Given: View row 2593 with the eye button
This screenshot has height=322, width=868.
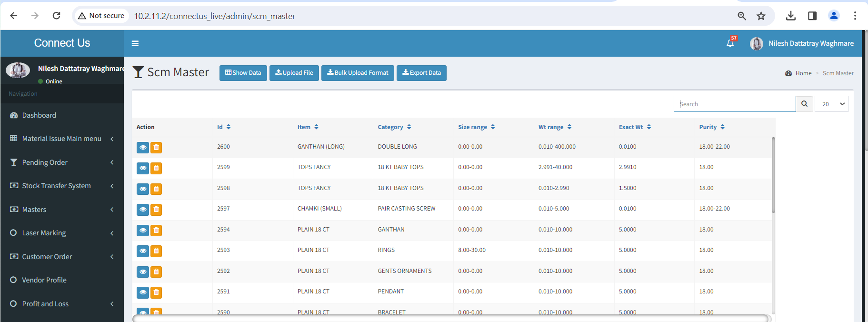Looking at the screenshot, I should [143, 251].
